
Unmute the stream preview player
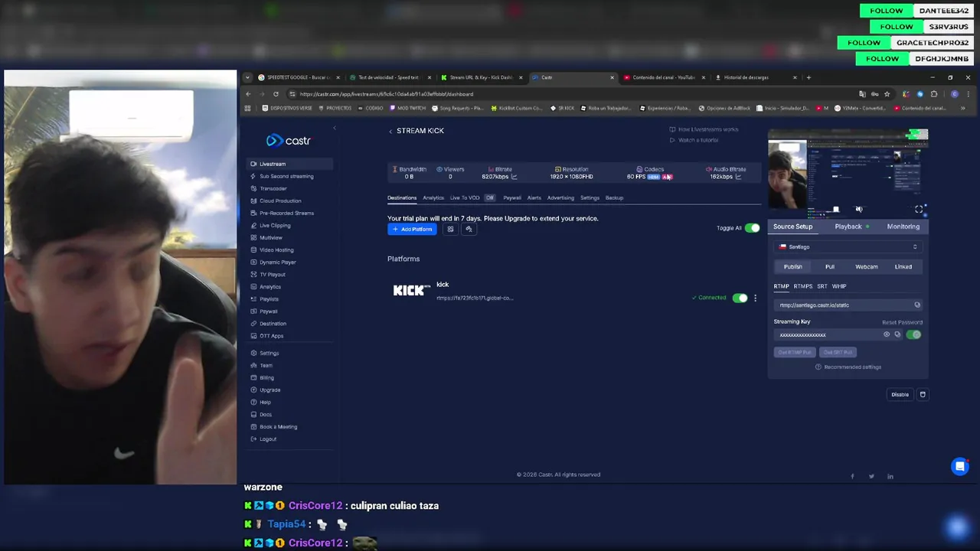[859, 209]
